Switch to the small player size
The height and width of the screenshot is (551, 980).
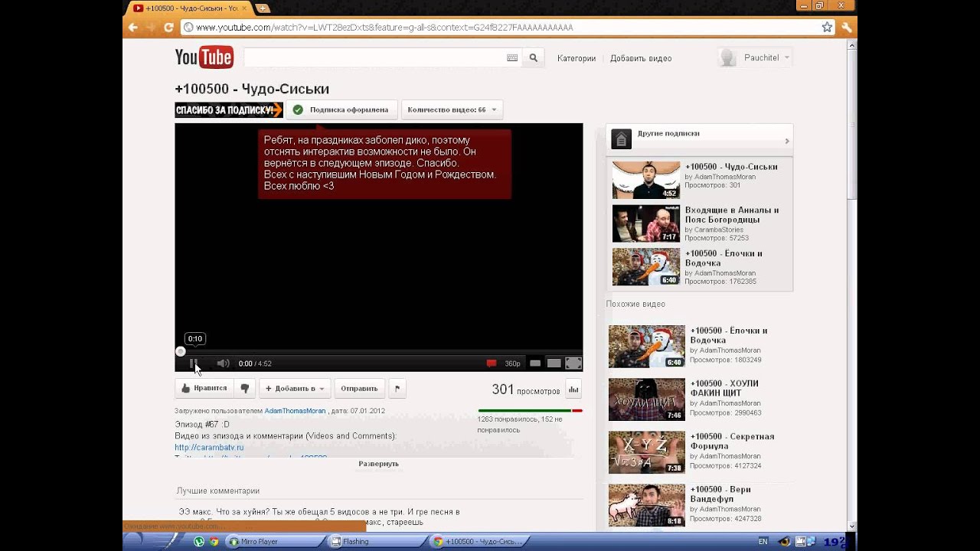tap(536, 364)
